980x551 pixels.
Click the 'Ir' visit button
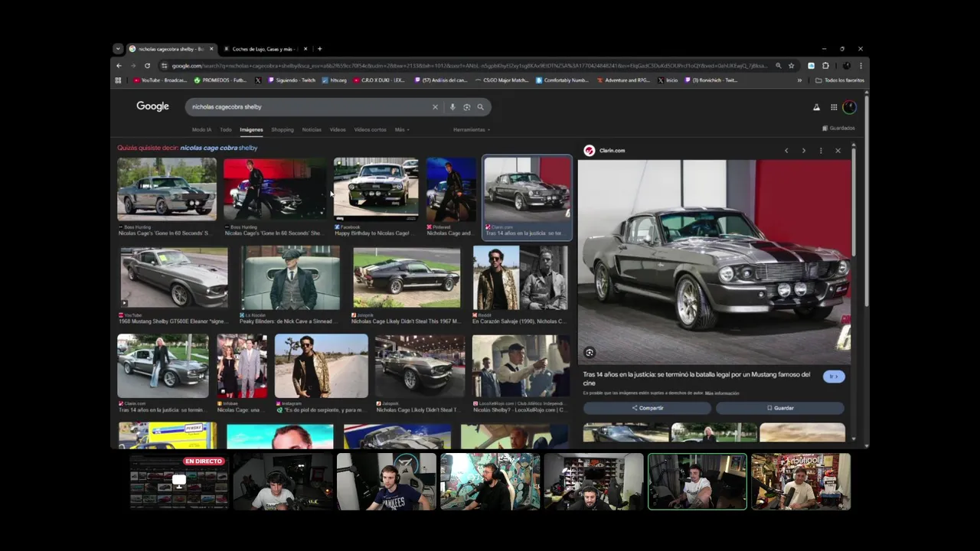tap(834, 377)
